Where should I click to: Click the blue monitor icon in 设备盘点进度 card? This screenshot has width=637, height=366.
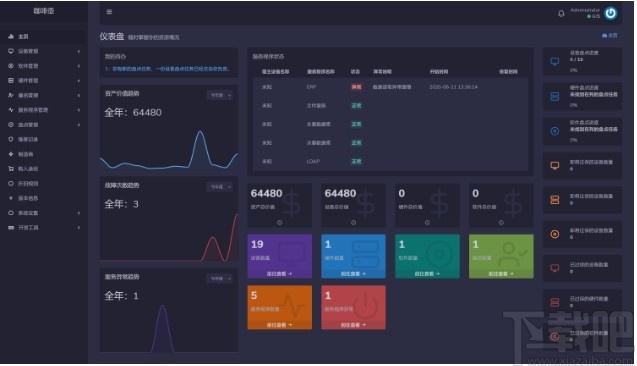coord(555,61)
